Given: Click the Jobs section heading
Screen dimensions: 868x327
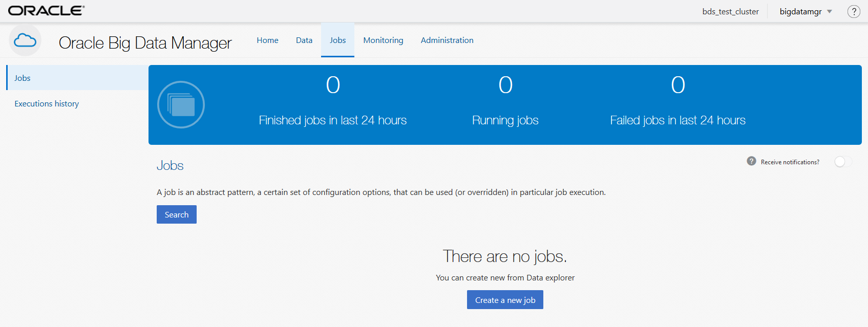Looking at the screenshot, I should point(170,166).
